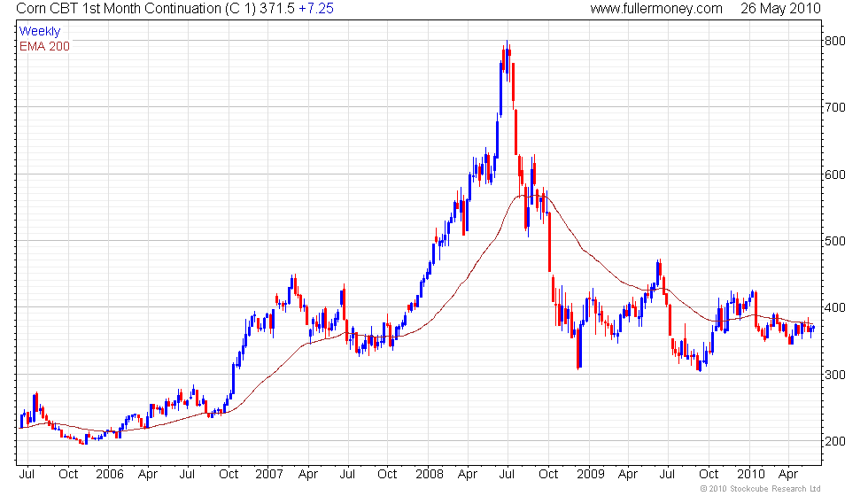Click the 400 price axis label
The height and width of the screenshot is (496, 868).
click(834, 308)
